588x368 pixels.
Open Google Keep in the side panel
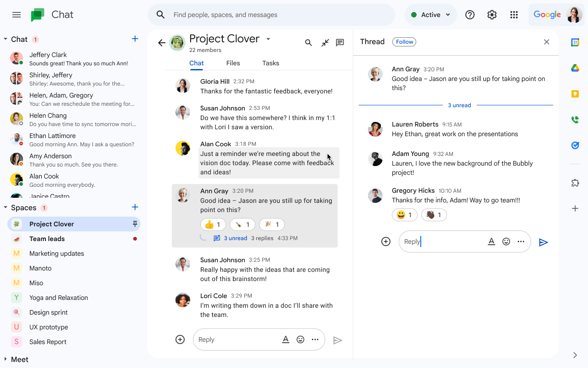tap(575, 94)
